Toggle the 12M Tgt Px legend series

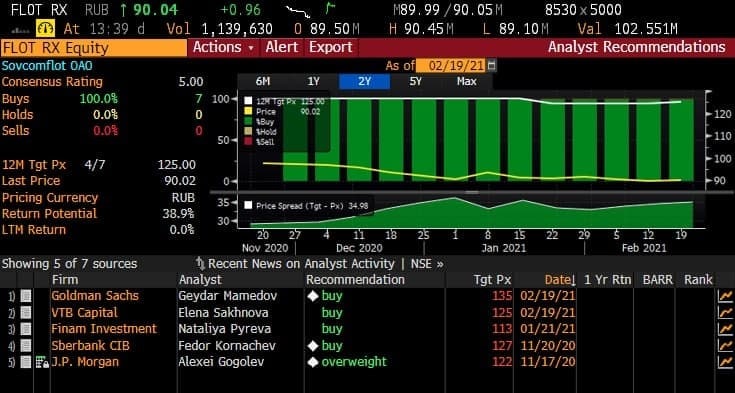[x=248, y=101]
